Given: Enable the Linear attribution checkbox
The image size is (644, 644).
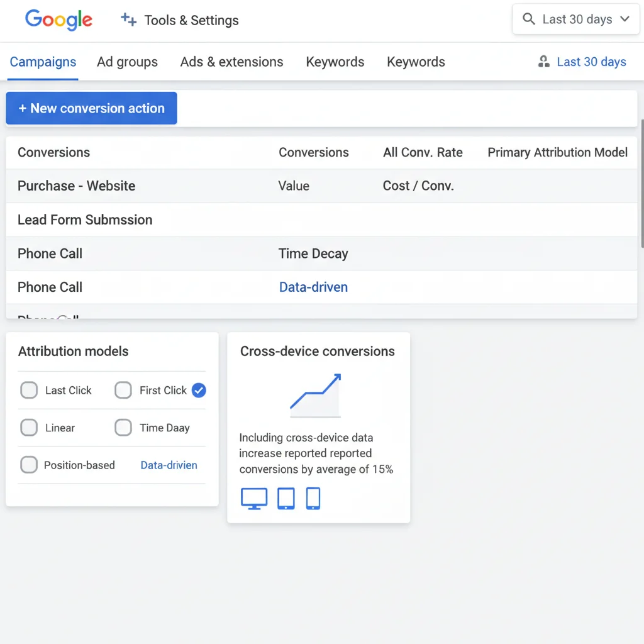Looking at the screenshot, I should pos(29,428).
